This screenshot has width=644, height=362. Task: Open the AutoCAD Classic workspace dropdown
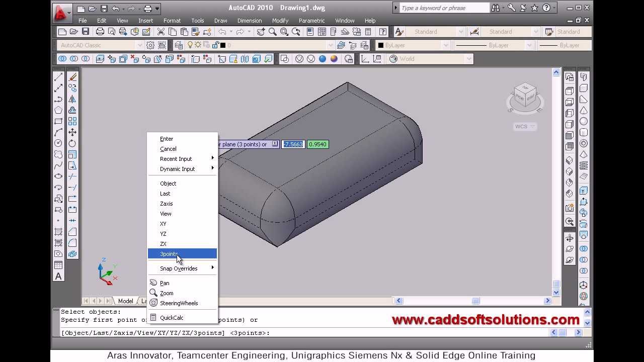(139, 45)
